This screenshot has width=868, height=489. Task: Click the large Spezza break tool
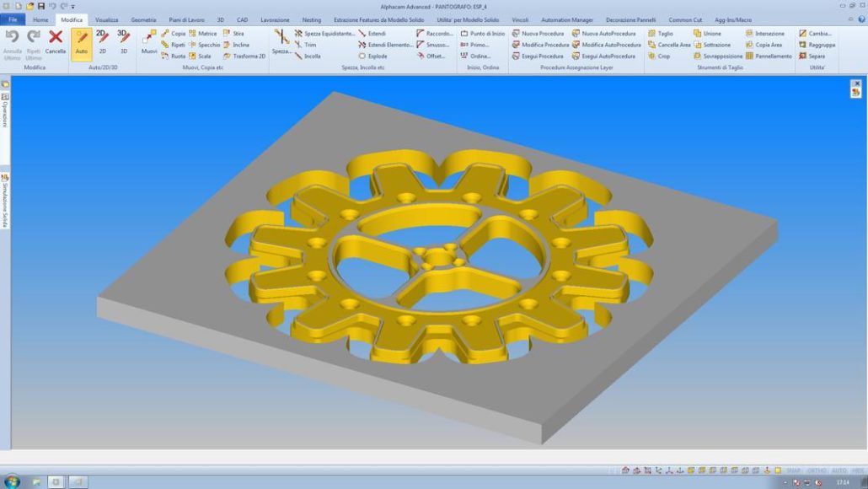(x=281, y=42)
